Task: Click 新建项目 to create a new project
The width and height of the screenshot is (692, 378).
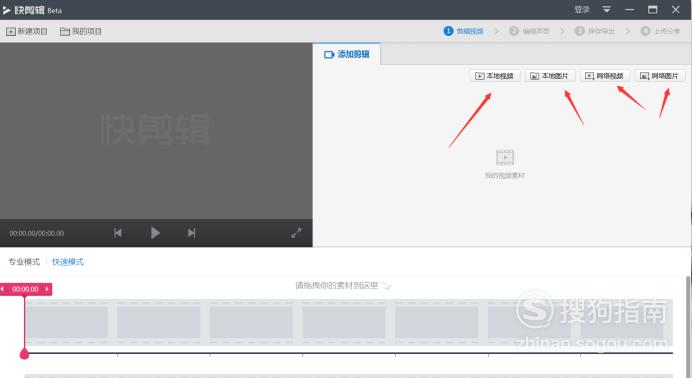Action: (x=27, y=31)
